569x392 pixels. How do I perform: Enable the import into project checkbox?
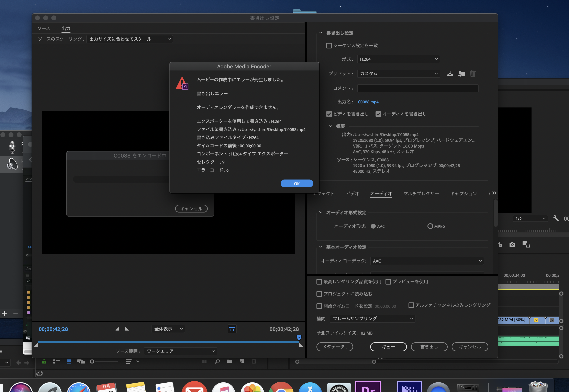(319, 294)
